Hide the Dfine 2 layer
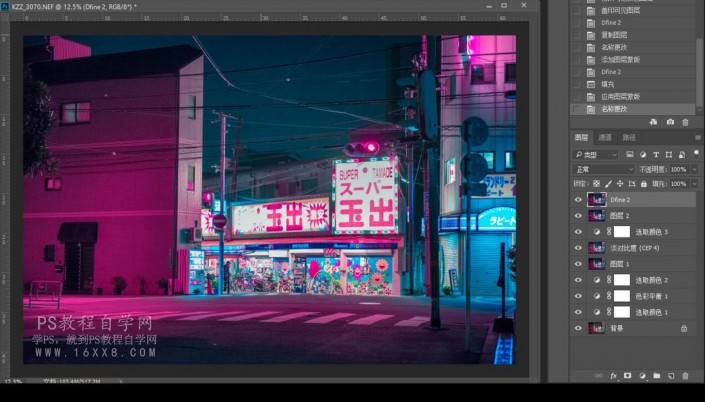Image resolution: width=705 pixels, height=402 pixels. tap(578, 200)
